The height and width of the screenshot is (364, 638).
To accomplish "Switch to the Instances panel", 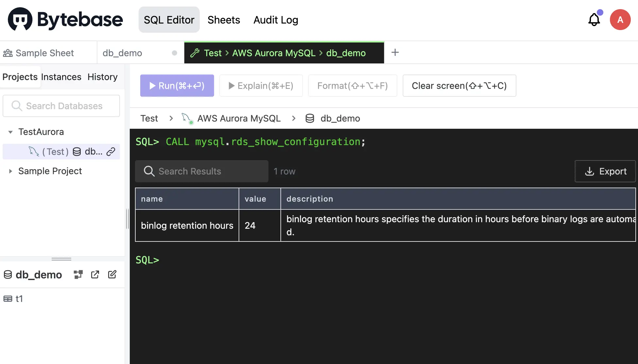I will point(61,77).
